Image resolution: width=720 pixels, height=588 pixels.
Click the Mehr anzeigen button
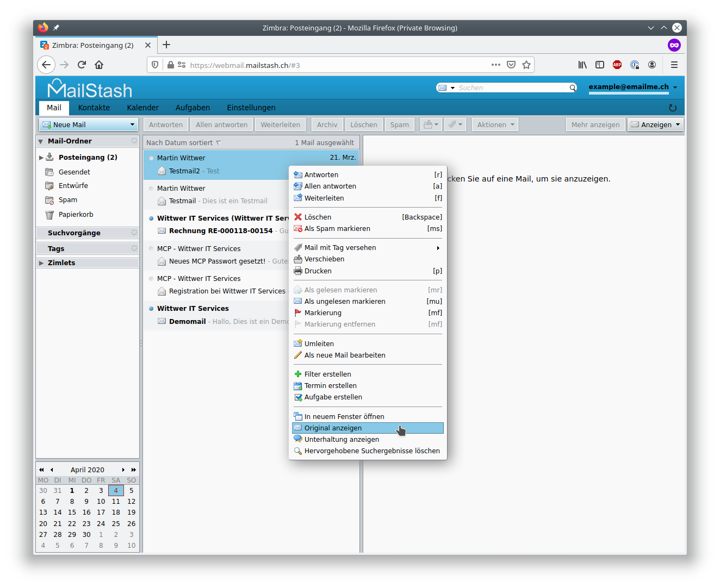pyautogui.click(x=595, y=124)
